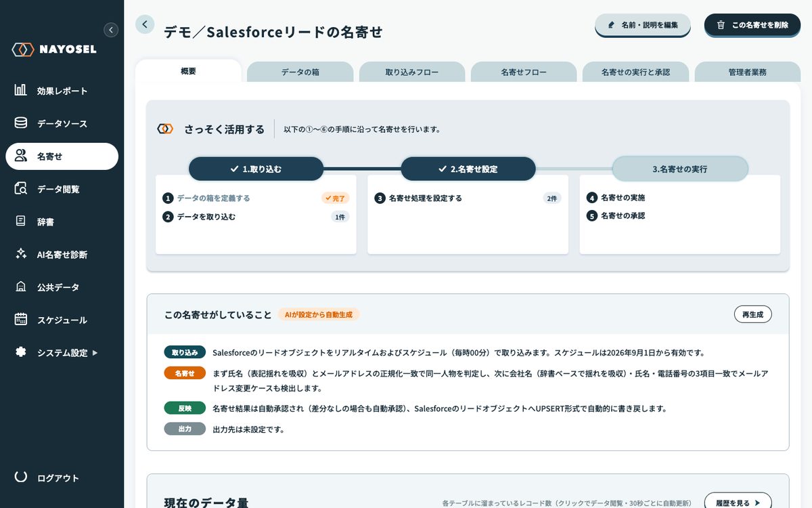Click 再生成 button
This screenshot has height=508, width=812.
pos(752,314)
